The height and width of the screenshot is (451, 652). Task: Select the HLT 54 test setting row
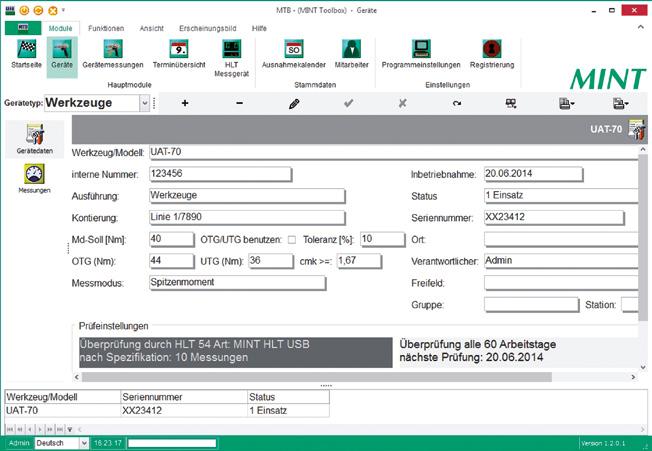236,352
